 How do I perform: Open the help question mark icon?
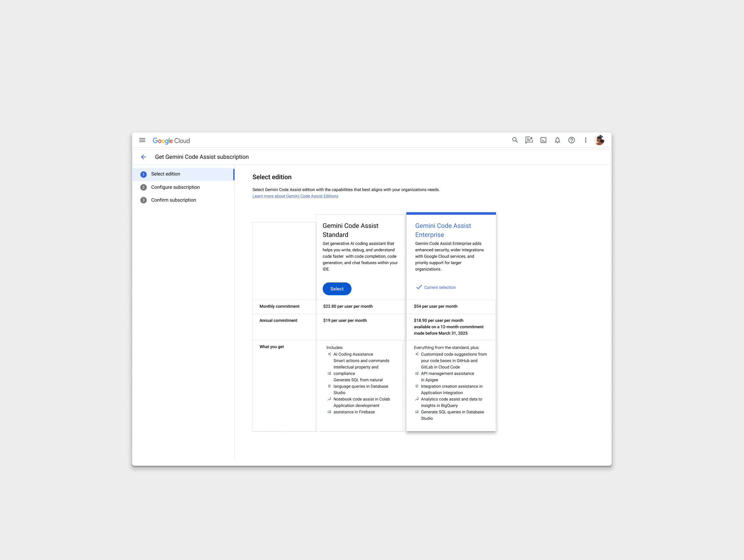click(x=571, y=140)
